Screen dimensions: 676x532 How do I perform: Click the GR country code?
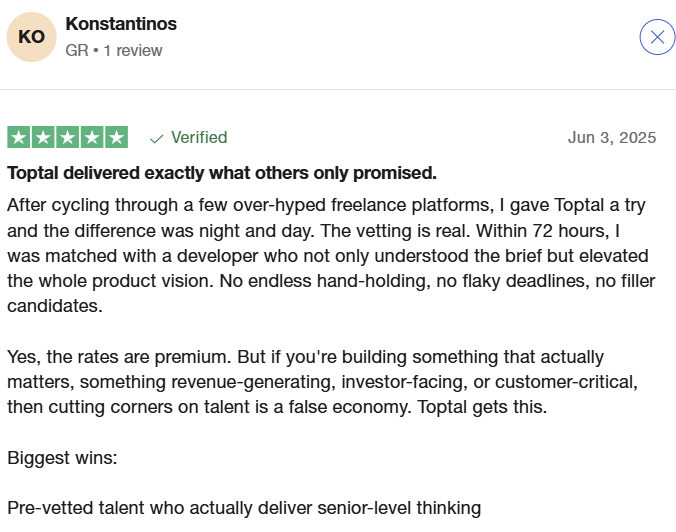(x=77, y=50)
